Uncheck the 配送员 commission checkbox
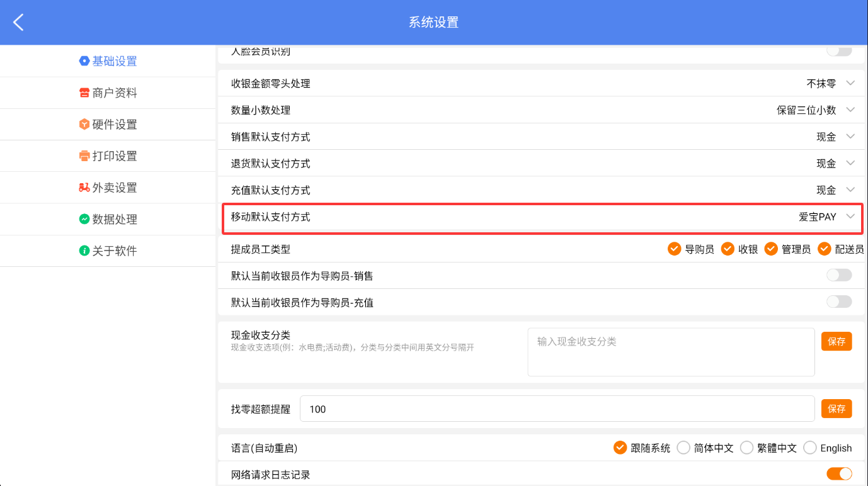The image size is (868, 486). (825, 249)
